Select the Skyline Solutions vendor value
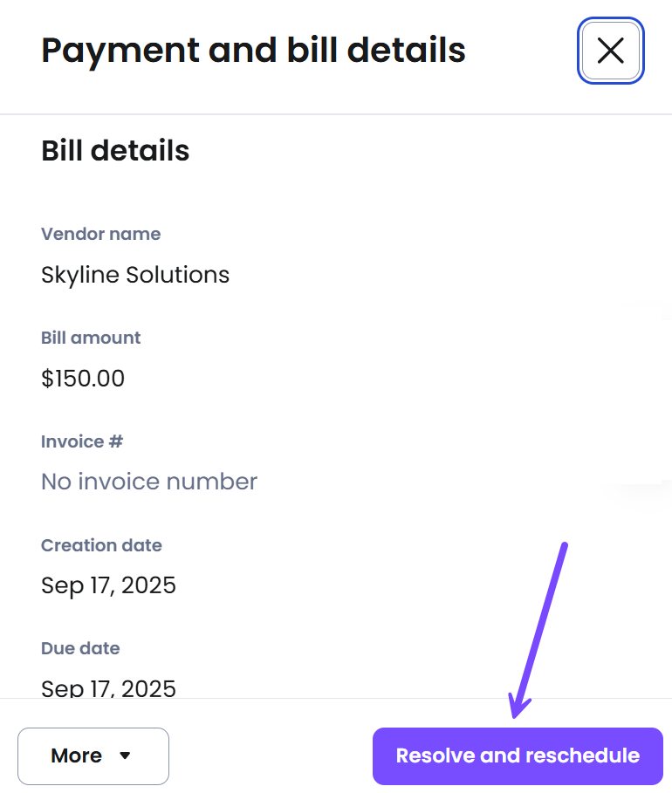The height and width of the screenshot is (793, 672). point(135,275)
